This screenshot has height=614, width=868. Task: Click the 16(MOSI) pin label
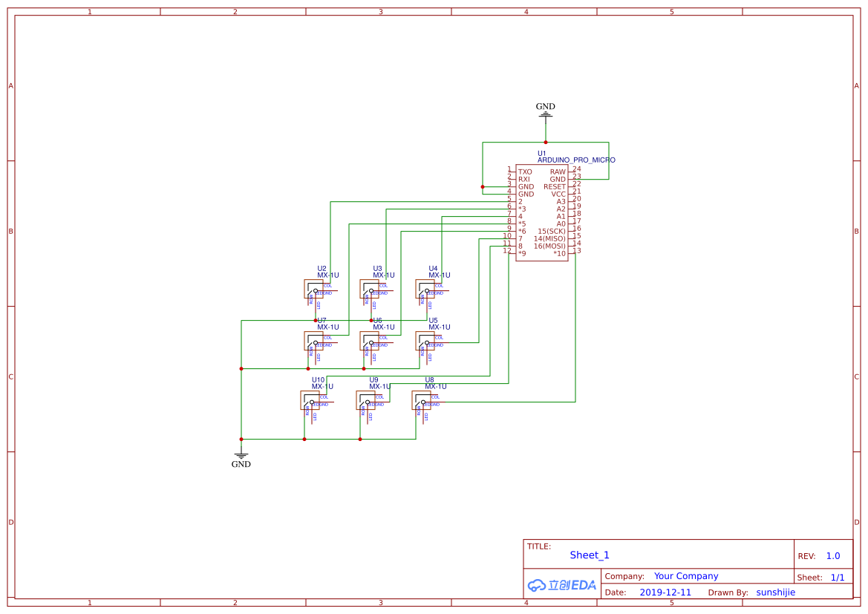549,246
